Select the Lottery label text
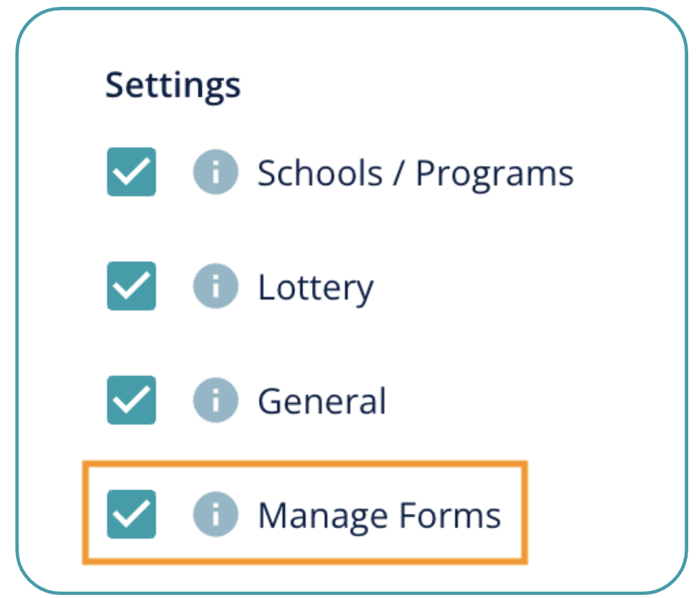The width and height of the screenshot is (700, 598). [x=315, y=287]
